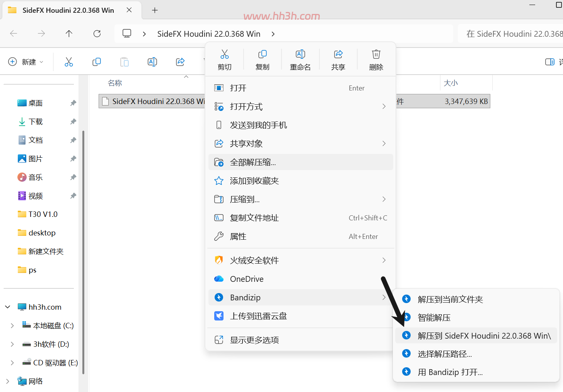The height and width of the screenshot is (392, 563).
Task: Click the Copy icon in context menu
Action: (263, 54)
